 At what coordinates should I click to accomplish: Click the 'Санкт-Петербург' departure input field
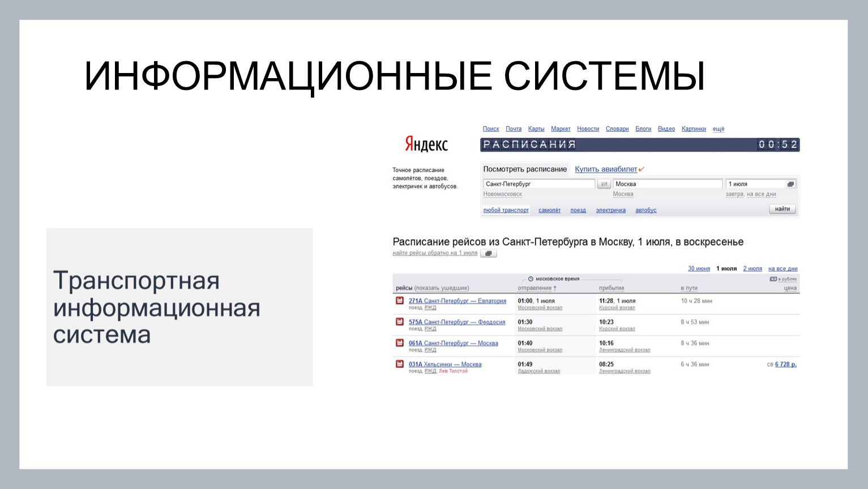(x=538, y=184)
